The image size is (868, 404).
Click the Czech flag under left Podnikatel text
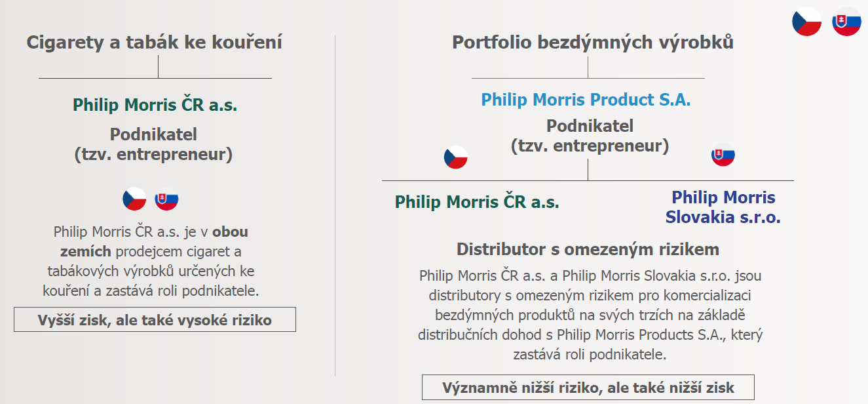point(134,199)
